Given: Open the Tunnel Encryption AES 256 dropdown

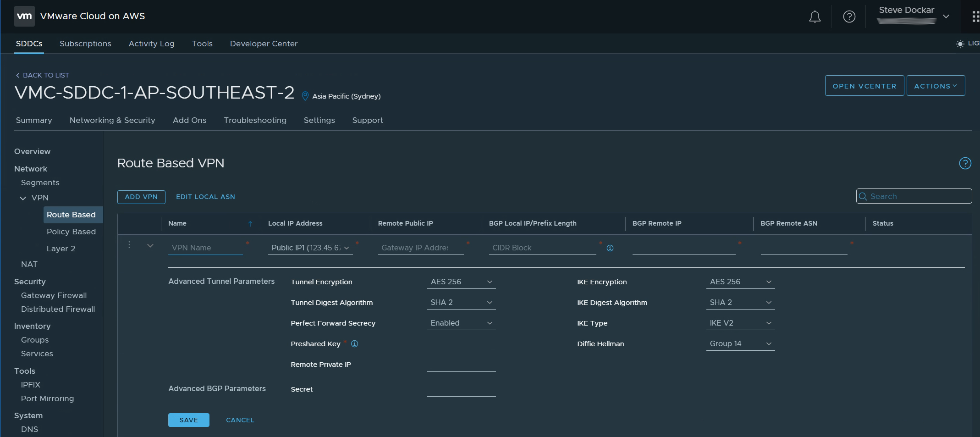Looking at the screenshot, I should click(x=461, y=282).
